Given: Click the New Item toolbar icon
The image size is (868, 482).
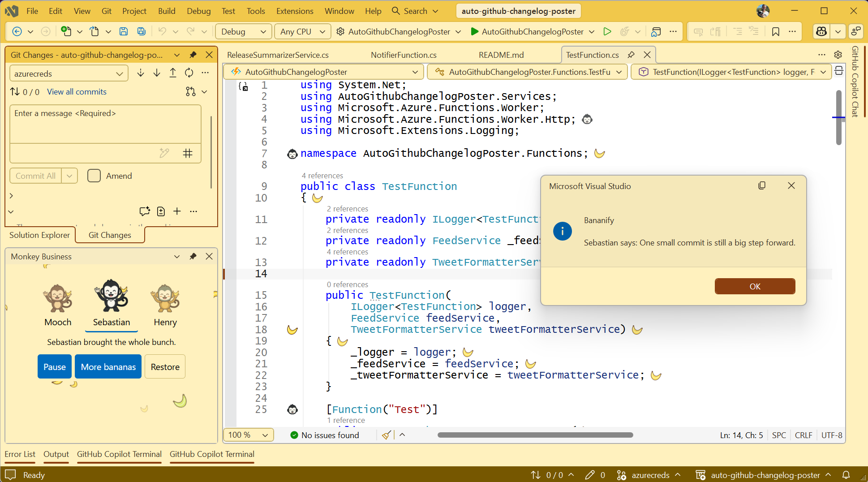Looking at the screenshot, I should pos(66,31).
